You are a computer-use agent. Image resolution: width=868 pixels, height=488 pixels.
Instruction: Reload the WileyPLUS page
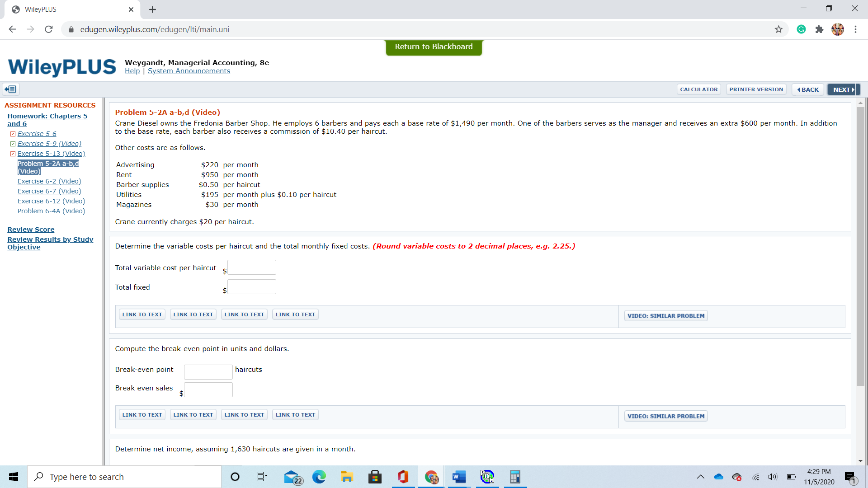click(49, 29)
